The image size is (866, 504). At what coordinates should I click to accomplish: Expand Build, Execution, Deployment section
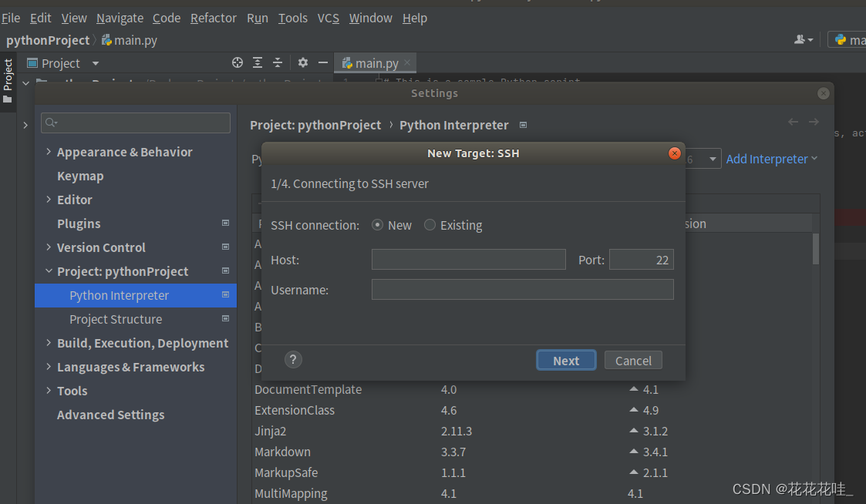tap(49, 343)
